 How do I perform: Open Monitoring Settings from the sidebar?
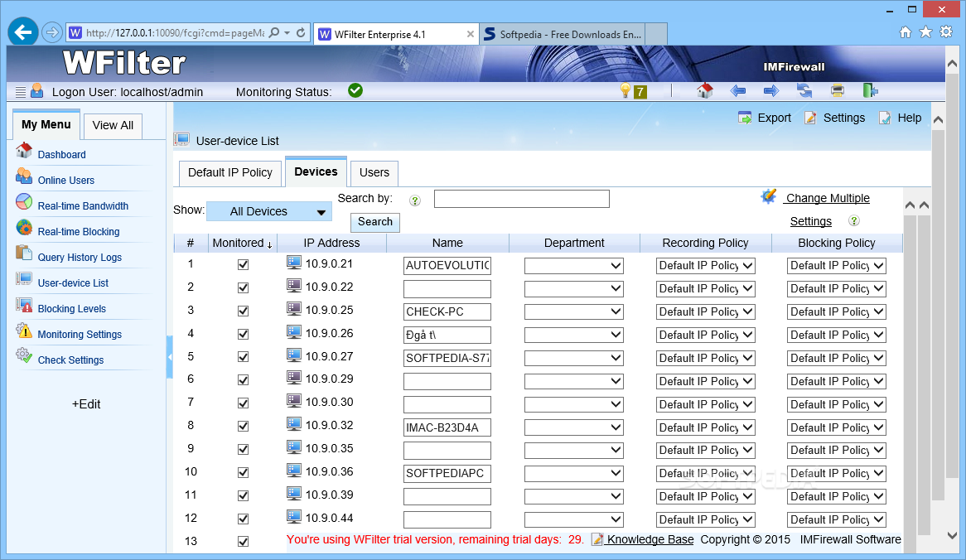(x=80, y=335)
